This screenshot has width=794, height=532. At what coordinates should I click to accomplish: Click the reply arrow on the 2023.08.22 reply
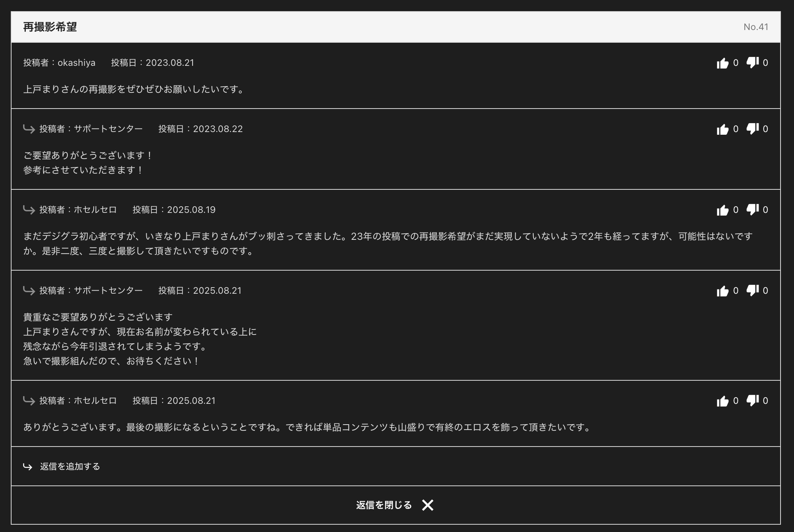(29, 129)
